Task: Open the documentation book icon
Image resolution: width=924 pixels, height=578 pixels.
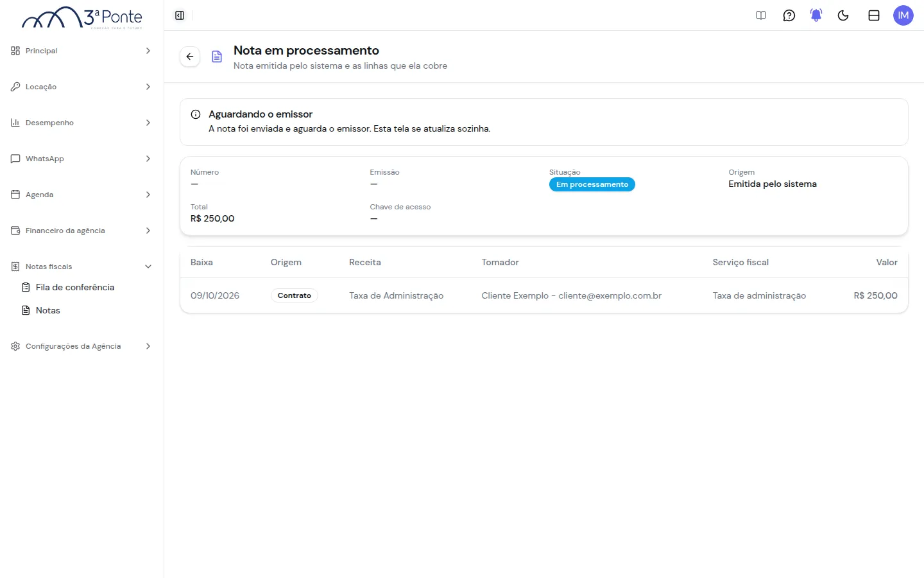Action: pyautogui.click(x=761, y=15)
